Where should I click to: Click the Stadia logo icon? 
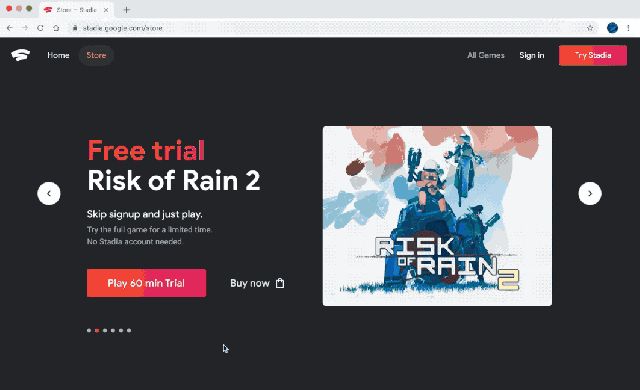[x=20, y=55]
